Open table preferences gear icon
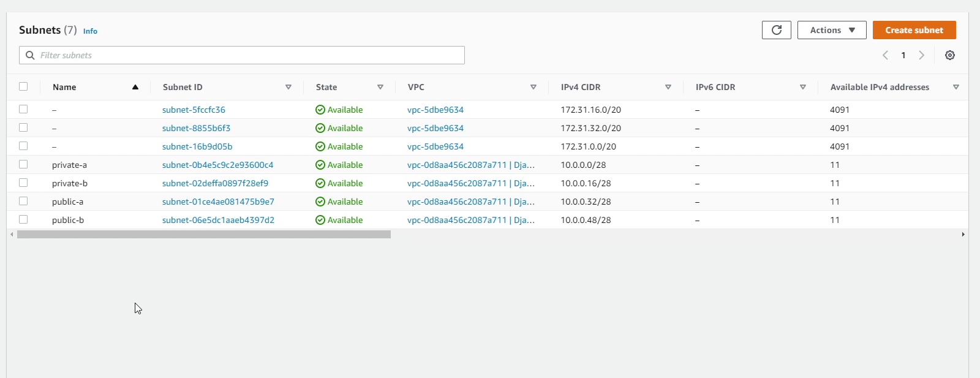 coord(949,55)
